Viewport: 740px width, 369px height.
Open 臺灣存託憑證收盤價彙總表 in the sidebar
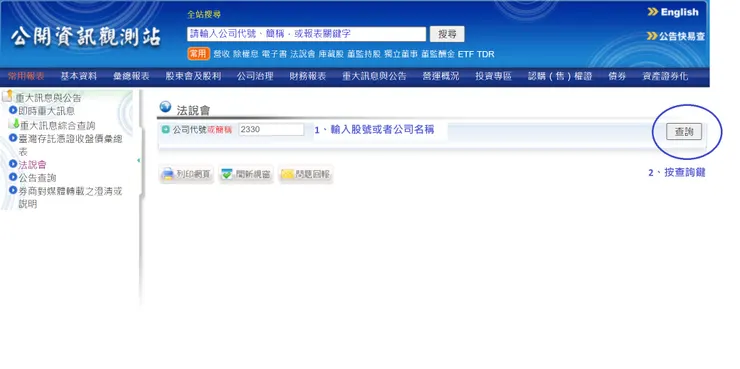click(x=70, y=145)
